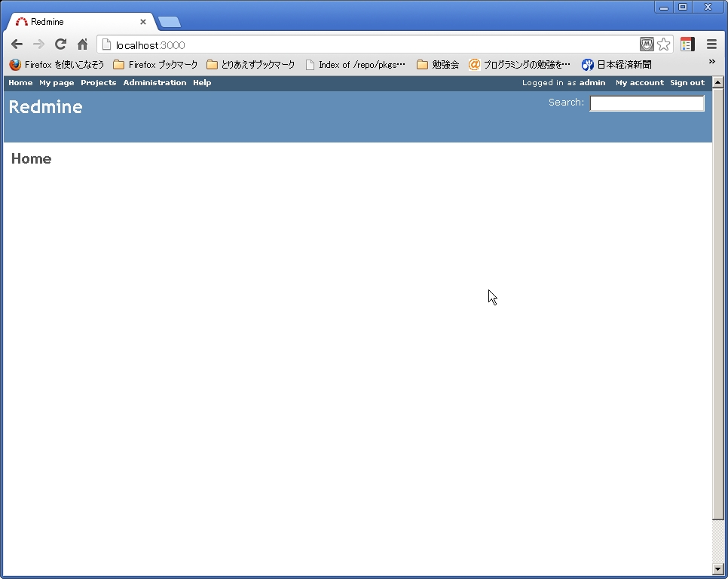The width and height of the screenshot is (728, 579).
Task: Open the プログラミングの勉強を bookmark
Action: click(519, 65)
